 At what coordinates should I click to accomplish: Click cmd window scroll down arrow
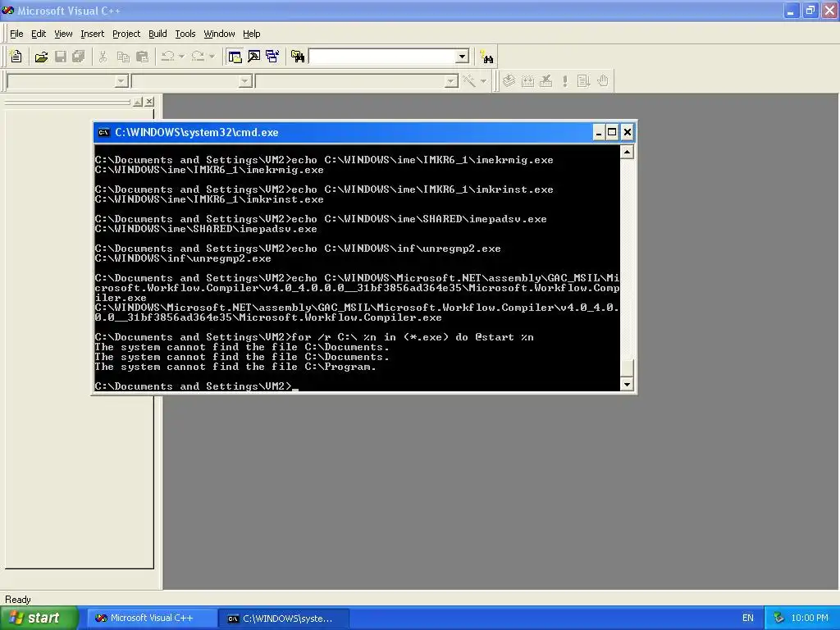tap(627, 384)
